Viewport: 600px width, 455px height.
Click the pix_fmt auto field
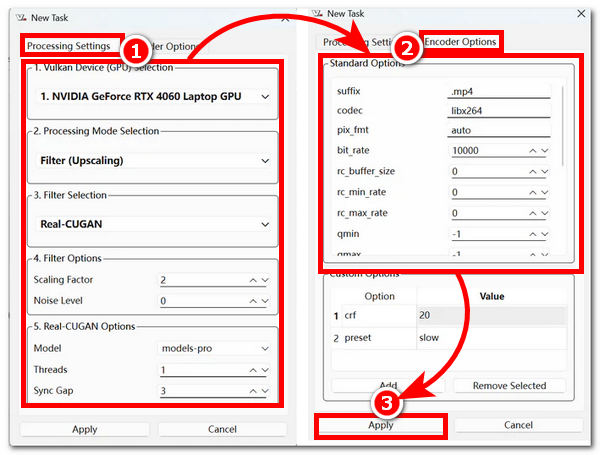(499, 130)
